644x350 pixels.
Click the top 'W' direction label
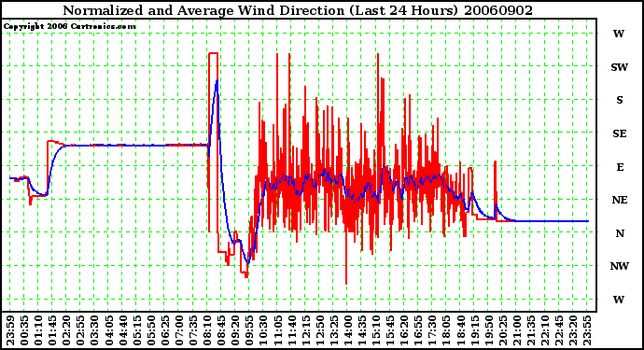pos(619,34)
